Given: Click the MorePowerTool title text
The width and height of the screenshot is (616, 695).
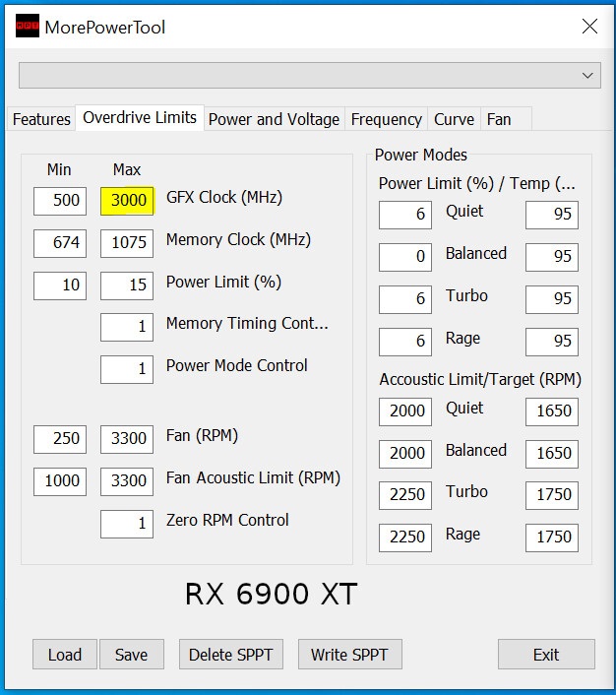Looking at the screenshot, I should coord(105,28).
